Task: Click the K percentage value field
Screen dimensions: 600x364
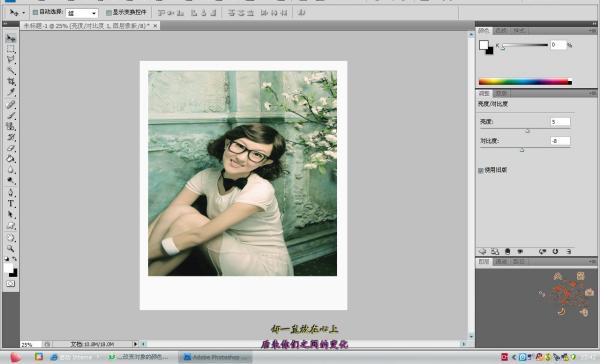Action: pyautogui.click(x=558, y=45)
